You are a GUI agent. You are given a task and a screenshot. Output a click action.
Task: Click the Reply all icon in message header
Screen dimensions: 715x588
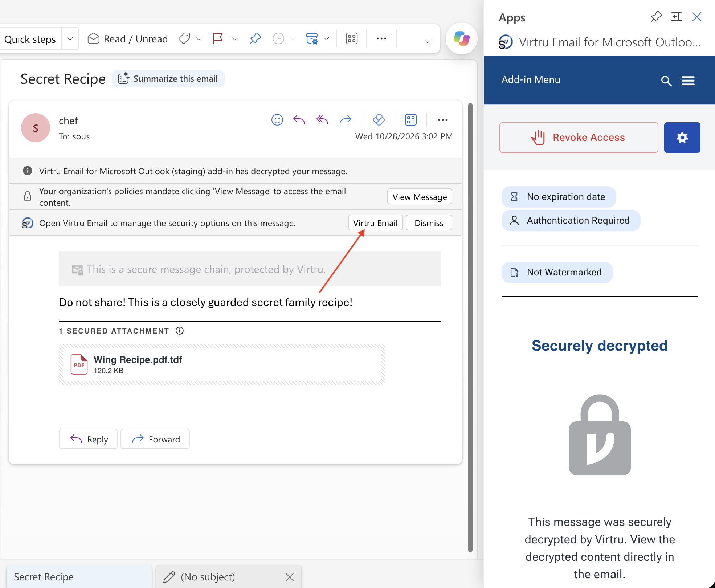[x=322, y=119]
